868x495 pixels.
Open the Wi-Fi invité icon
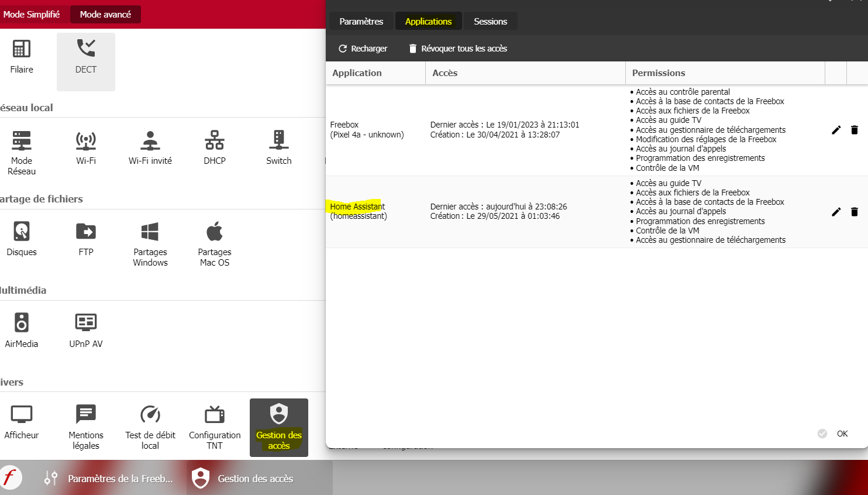point(150,148)
